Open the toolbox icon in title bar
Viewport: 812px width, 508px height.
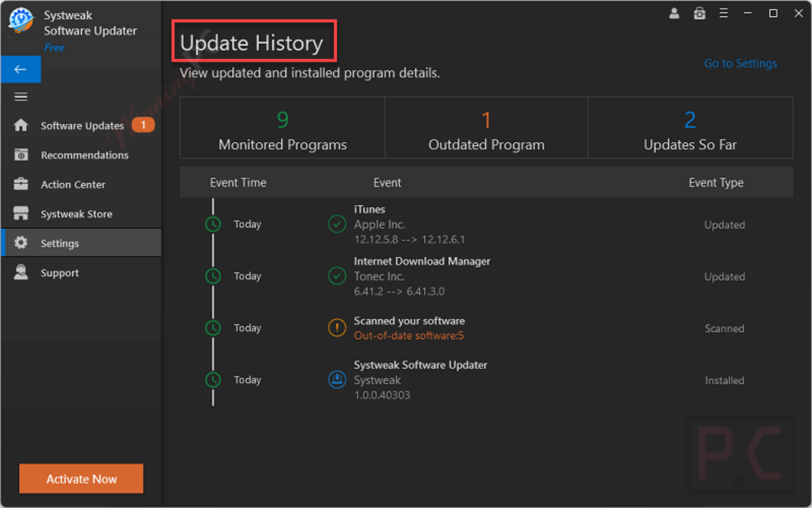[x=699, y=13]
